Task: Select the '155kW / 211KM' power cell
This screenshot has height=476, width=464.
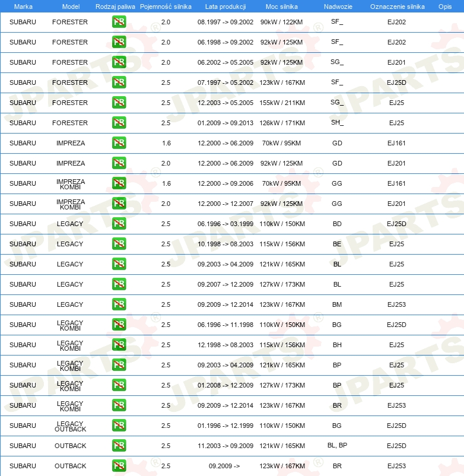Action: [282, 103]
